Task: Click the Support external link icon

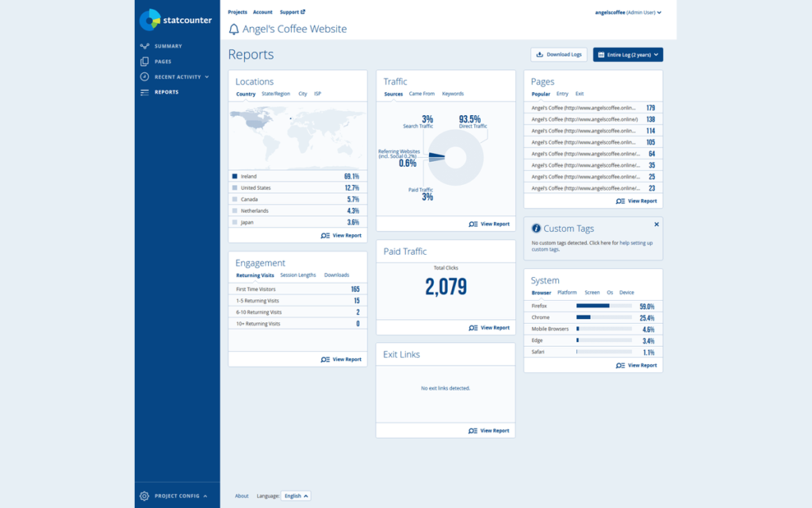Action: (x=303, y=12)
